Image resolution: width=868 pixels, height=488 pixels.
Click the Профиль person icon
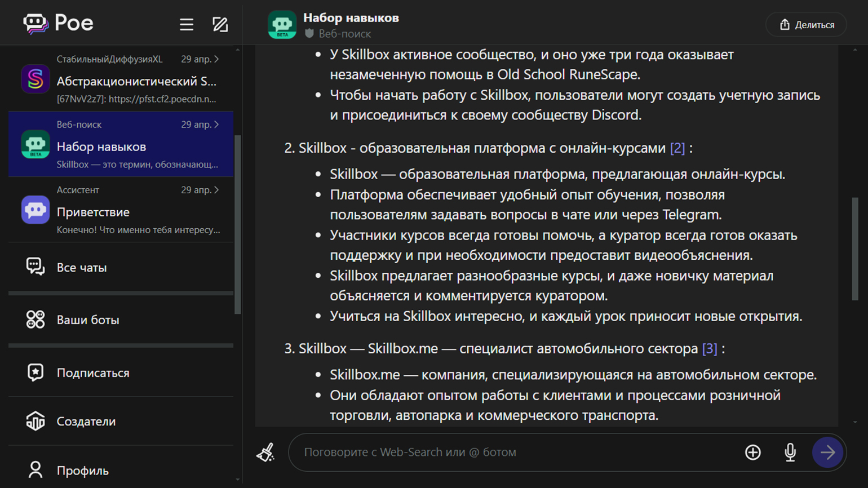[36, 470]
